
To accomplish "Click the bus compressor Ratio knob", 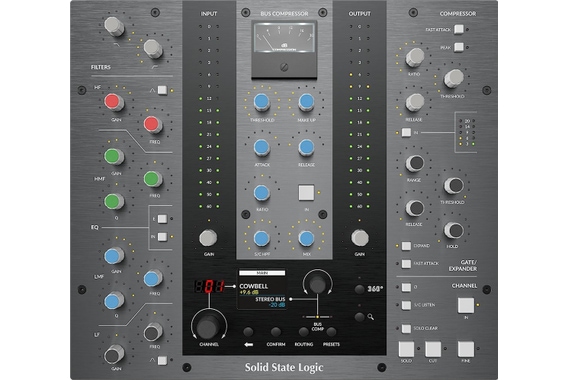I will 261,193.
